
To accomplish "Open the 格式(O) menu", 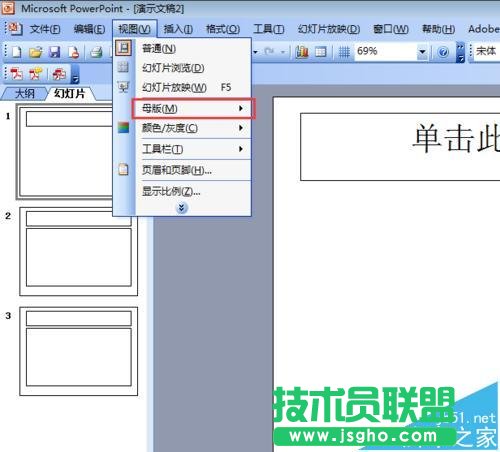I will coord(223,29).
